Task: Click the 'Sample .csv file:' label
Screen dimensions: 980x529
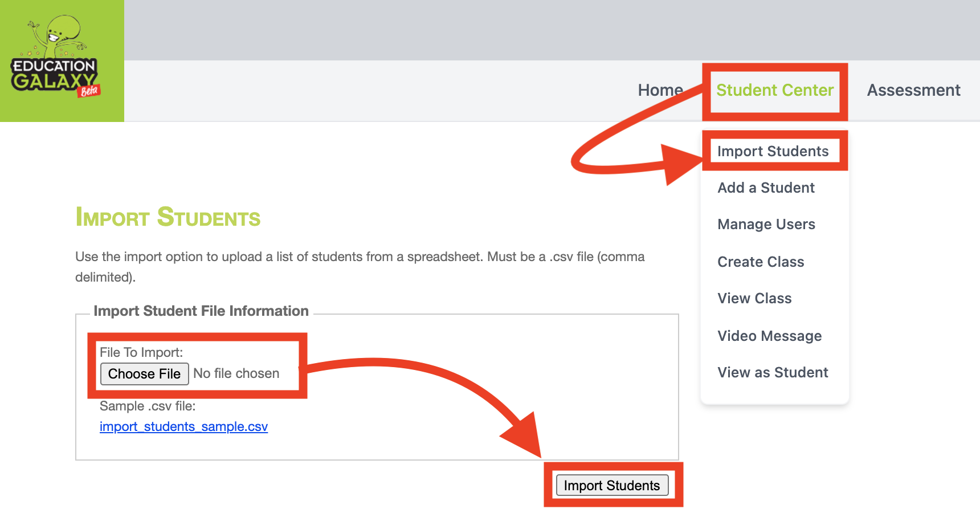Action: pyautogui.click(x=148, y=406)
